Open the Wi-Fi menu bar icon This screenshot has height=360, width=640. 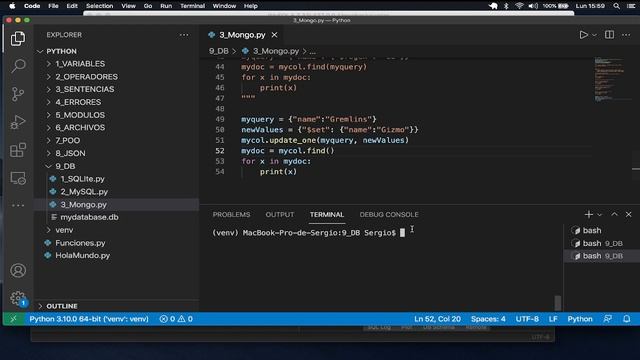click(519, 6)
